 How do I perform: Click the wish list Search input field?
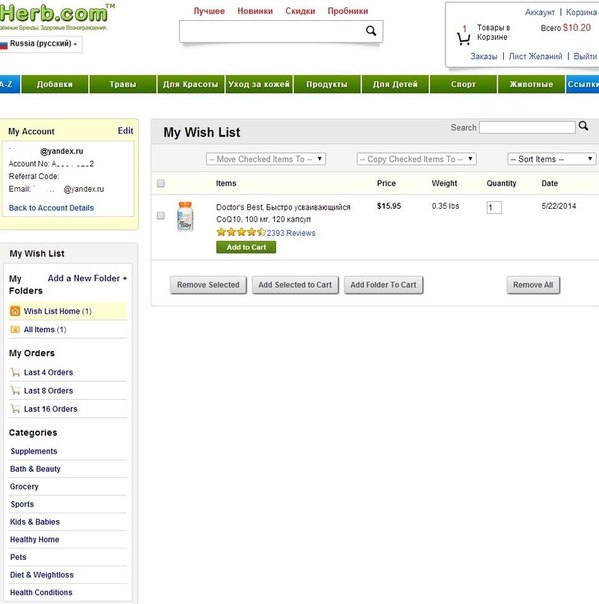click(x=527, y=128)
